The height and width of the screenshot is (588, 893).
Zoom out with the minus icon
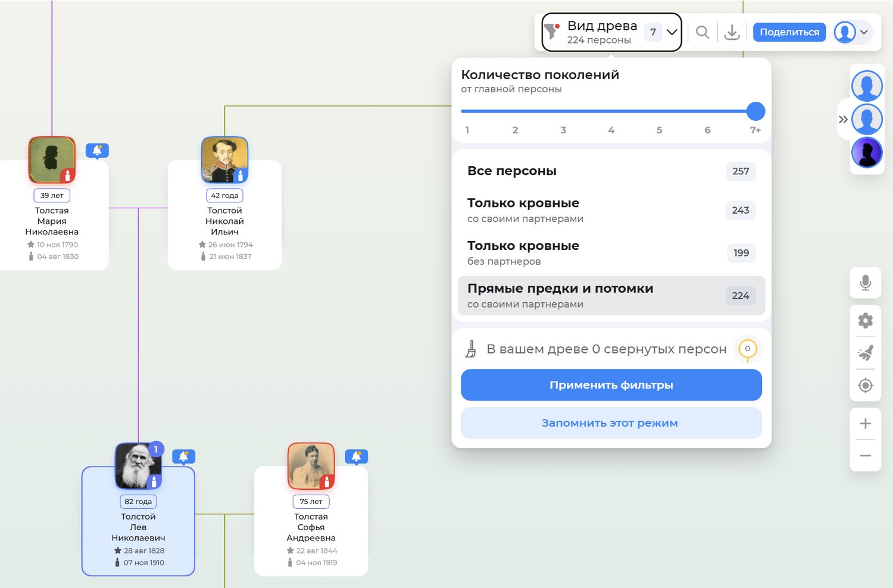point(865,456)
